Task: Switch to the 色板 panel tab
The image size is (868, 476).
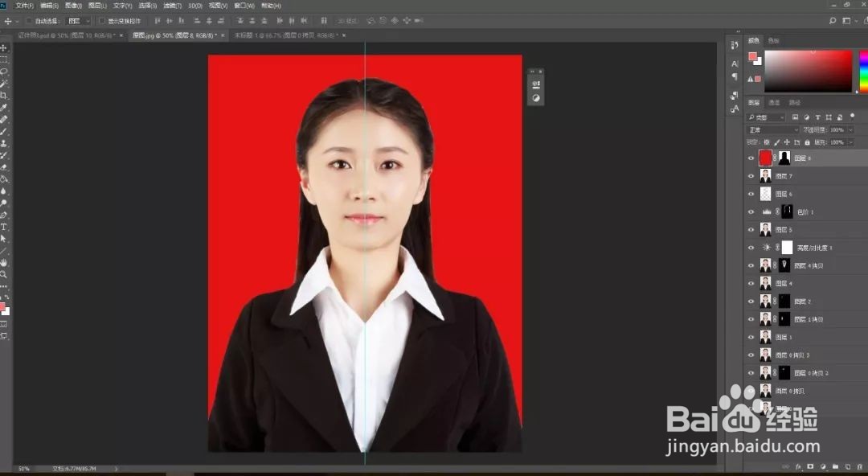Action: tap(773, 40)
